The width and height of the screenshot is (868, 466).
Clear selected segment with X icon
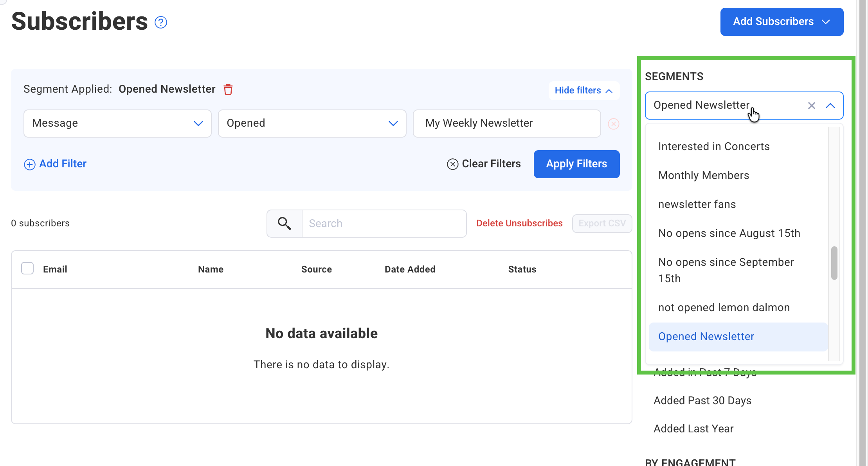(x=812, y=106)
